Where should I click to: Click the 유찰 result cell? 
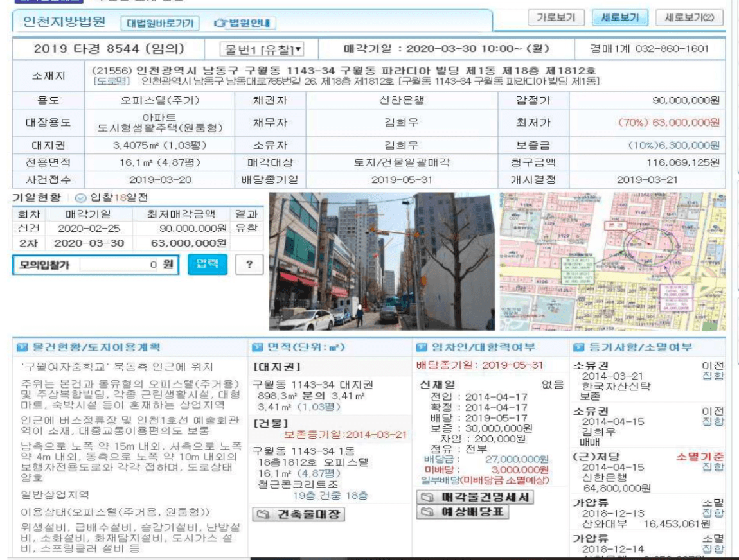pos(247,229)
